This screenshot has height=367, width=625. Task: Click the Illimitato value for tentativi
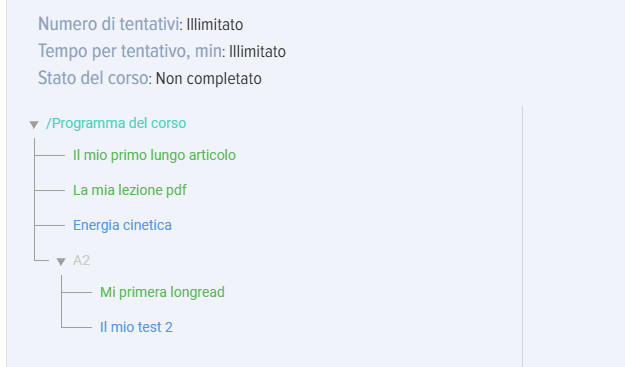click(x=215, y=25)
